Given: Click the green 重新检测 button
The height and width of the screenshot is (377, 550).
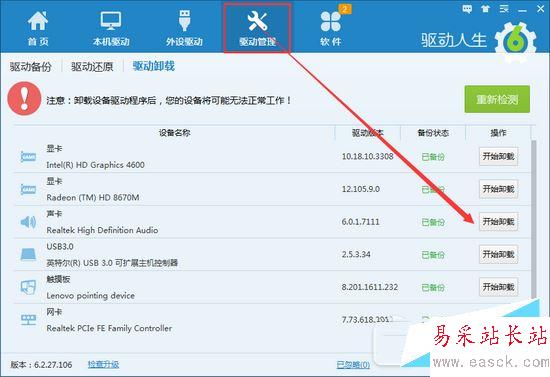Looking at the screenshot, I should pos(497,99).
